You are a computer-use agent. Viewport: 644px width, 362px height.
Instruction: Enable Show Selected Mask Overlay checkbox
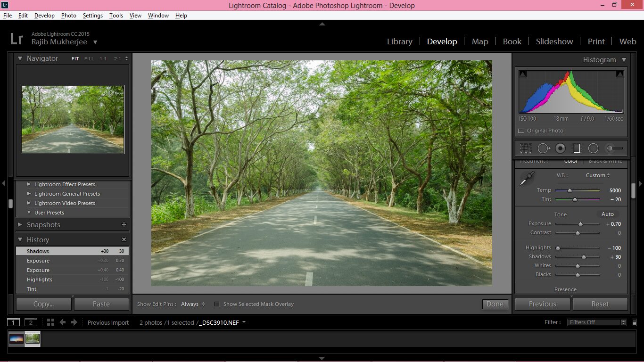click(217, 304)
